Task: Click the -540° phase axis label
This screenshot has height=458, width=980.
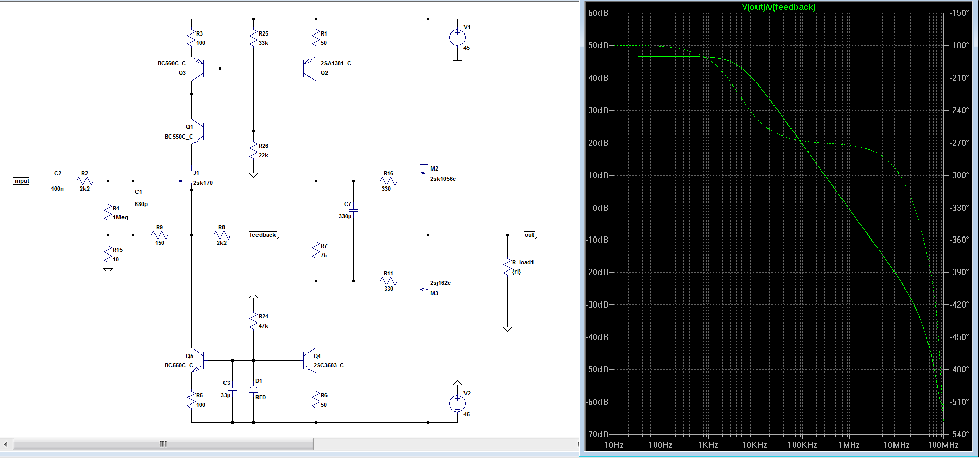Action: click(959, 434)
